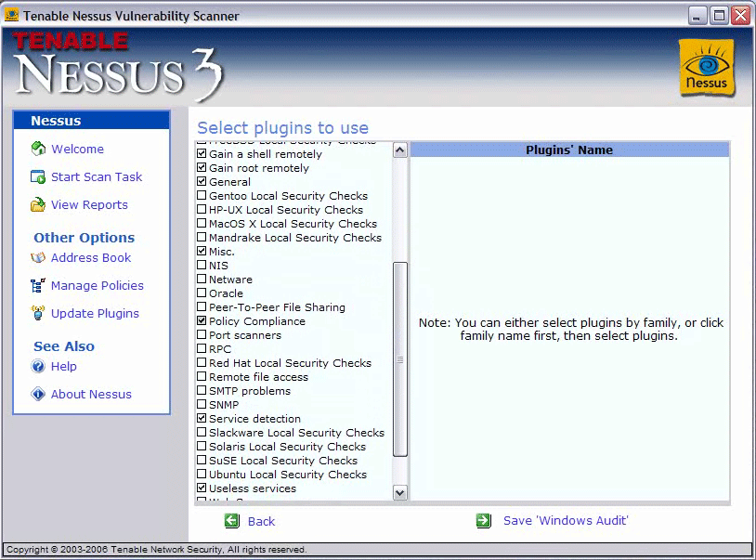Open Start Scan Task link

pyautogui.click(x=97, y=176)
